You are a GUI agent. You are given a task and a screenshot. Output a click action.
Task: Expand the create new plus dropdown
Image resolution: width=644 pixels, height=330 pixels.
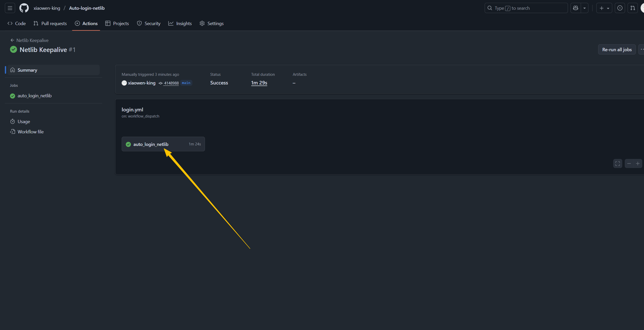(x=604, y=8)
